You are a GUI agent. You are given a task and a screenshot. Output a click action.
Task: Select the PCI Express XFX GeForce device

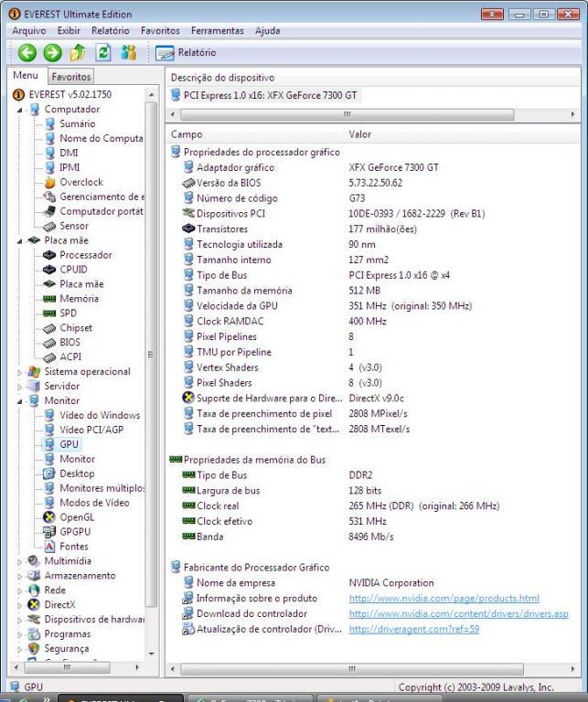270,95
